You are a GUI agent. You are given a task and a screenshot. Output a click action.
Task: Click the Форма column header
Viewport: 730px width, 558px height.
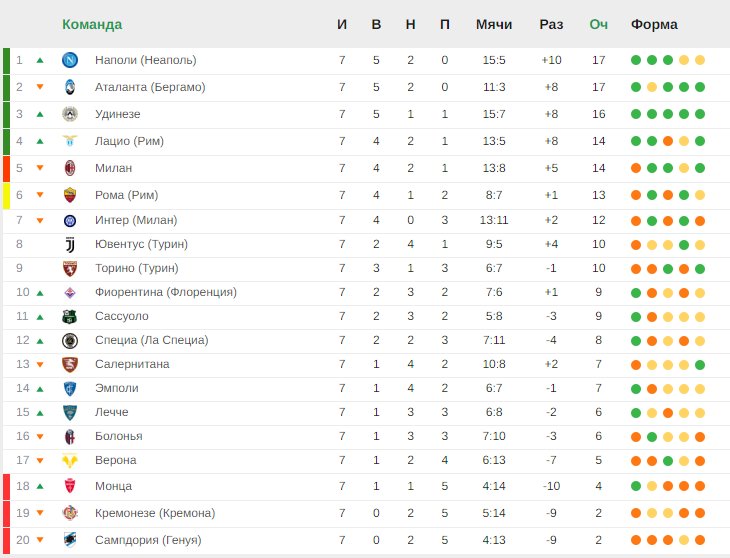(x=654, y=24)
